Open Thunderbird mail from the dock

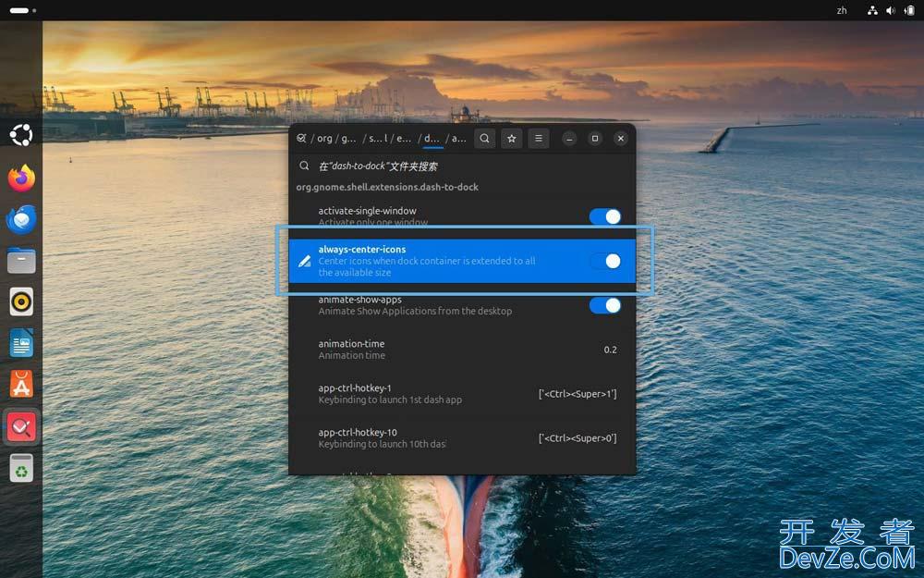click(x=21, y=219)
